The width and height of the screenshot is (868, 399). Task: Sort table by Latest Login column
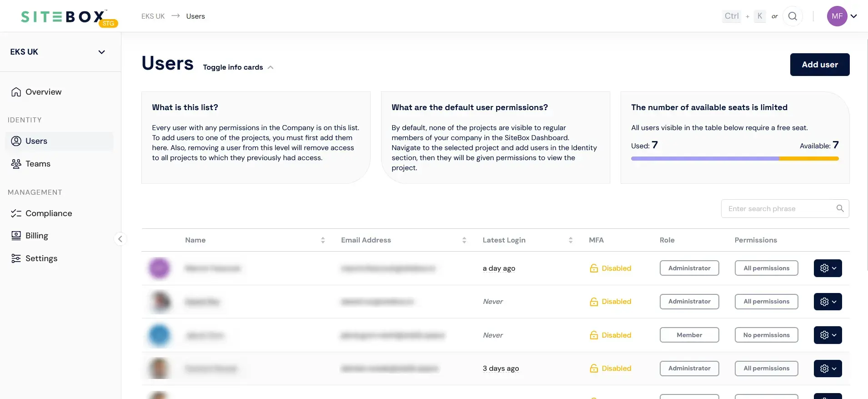tap(570, 240)
